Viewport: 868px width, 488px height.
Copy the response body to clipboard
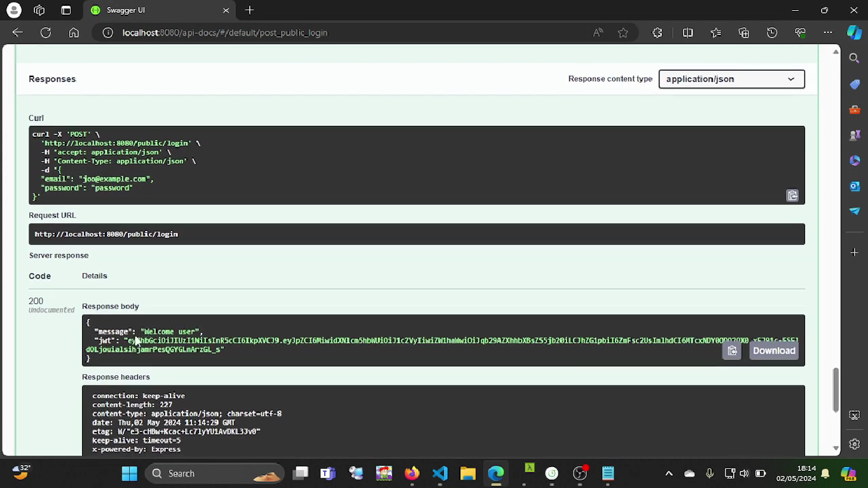pos(732,351)
